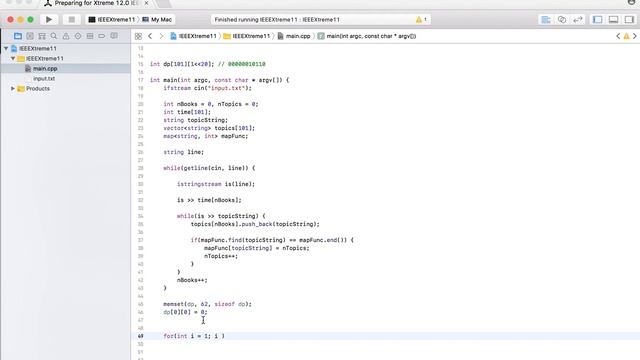Jump to next issue arrow
Viewport: 640px width, 360px height.
coord(635,36)
